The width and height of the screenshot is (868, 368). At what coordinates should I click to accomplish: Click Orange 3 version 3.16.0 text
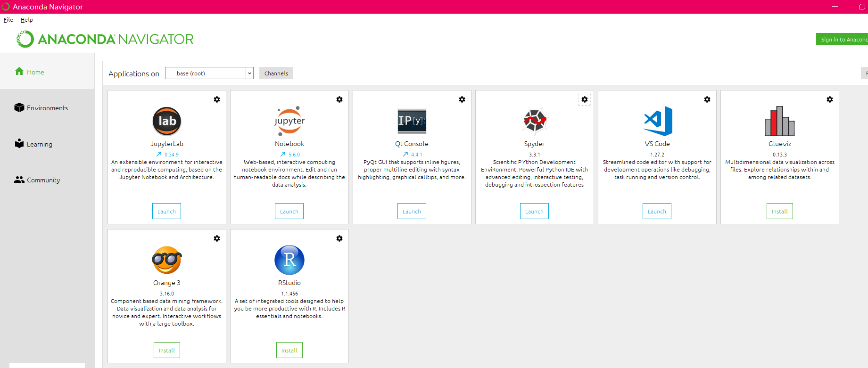(x=167, y=294)
